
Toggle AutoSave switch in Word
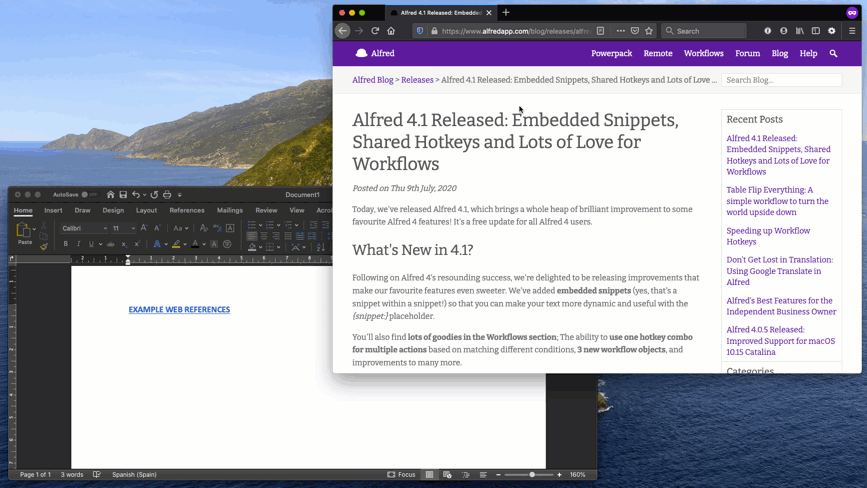click(x=88, y=195)
